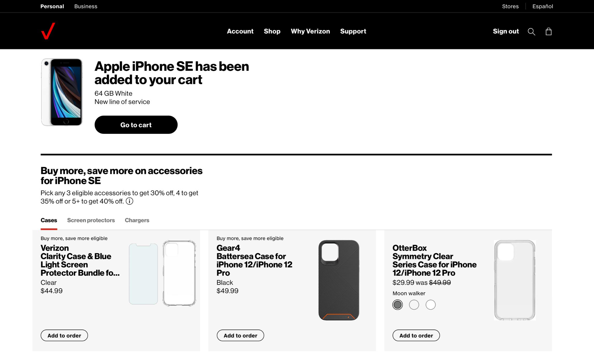The height and width of the screenshot is (364, 594).
Task: Open the search magnifier icon
Action: (531, 32)
